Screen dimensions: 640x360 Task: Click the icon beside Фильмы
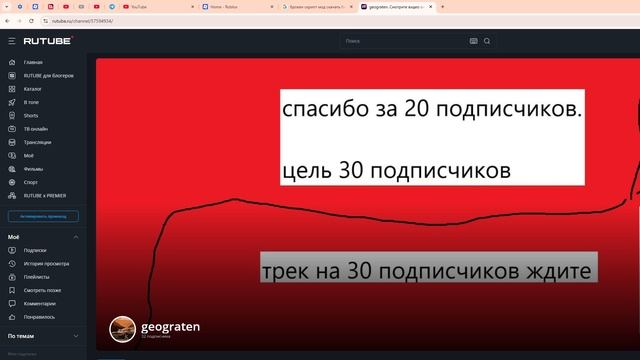point(12,169)
